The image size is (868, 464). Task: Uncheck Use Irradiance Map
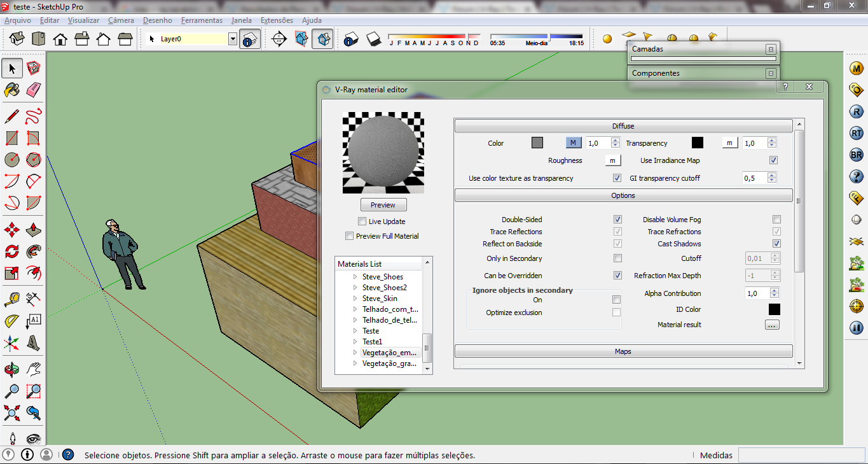pyautogui.click(x=774, y=160)
